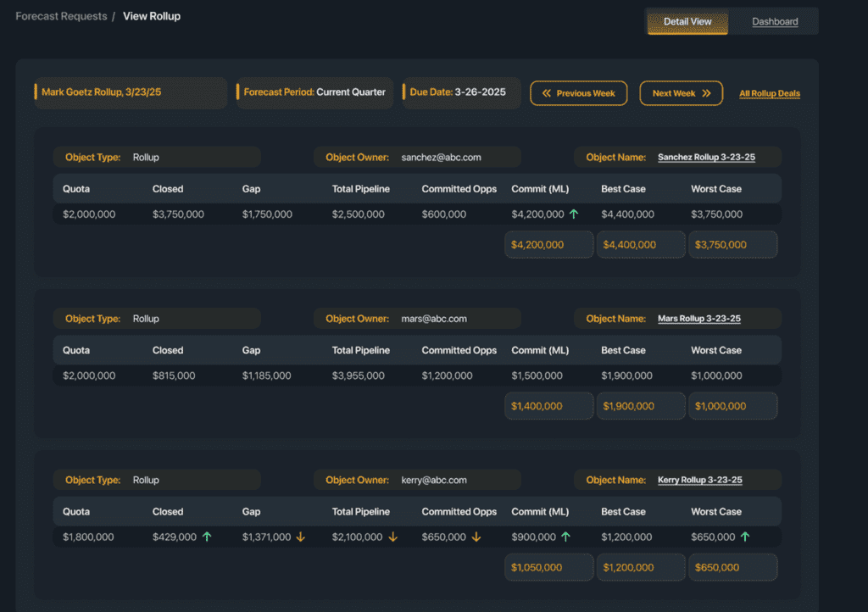Advance to Next Week
Screen dimensions: 868x612
(682, 93)
